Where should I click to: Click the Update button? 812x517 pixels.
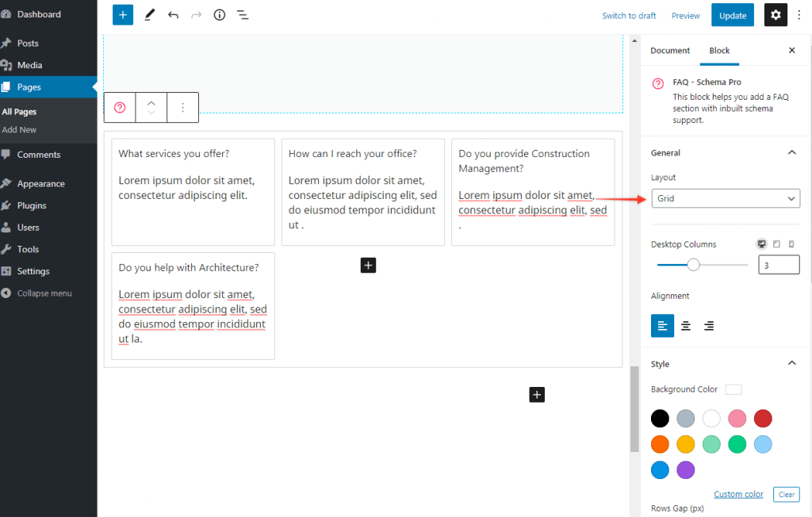pyautogui.click(x=732, y=14)
